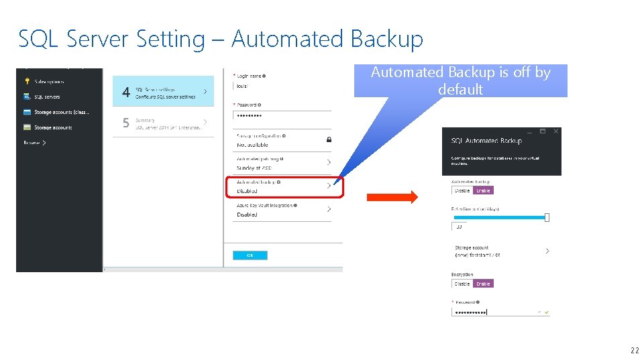Click the SQL servers database icon

27,97
